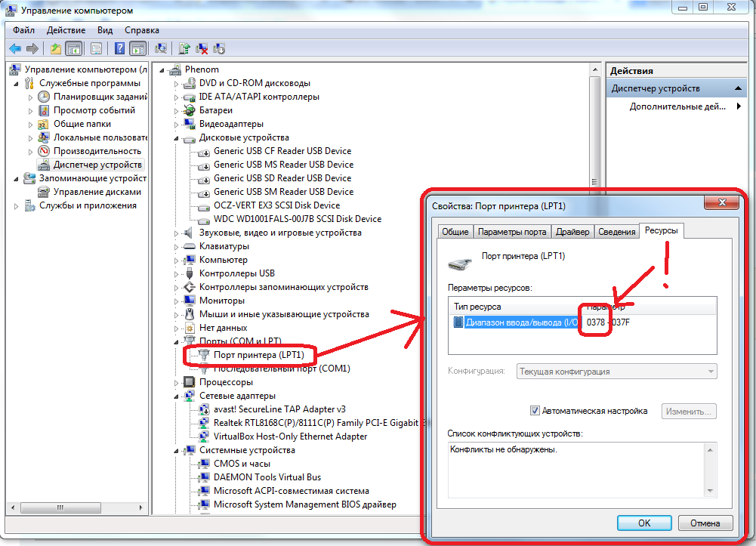
Task: Switch to Общие tab
Action: 455,232
